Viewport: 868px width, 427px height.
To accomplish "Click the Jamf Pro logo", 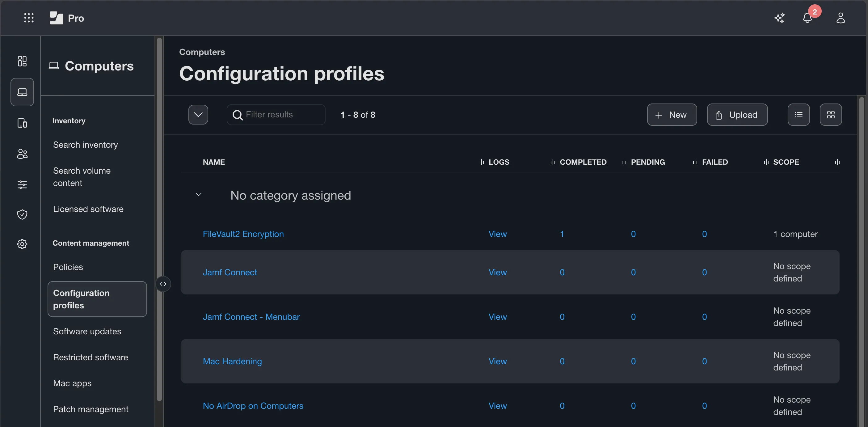I will tap(67, 18).
